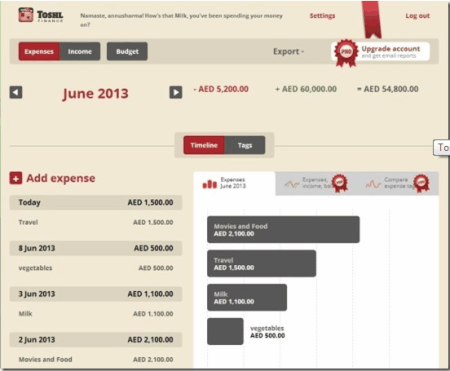
Task: Open the Expenses, income chart tab
Action: pyautogui.click(x=316, y=183)
